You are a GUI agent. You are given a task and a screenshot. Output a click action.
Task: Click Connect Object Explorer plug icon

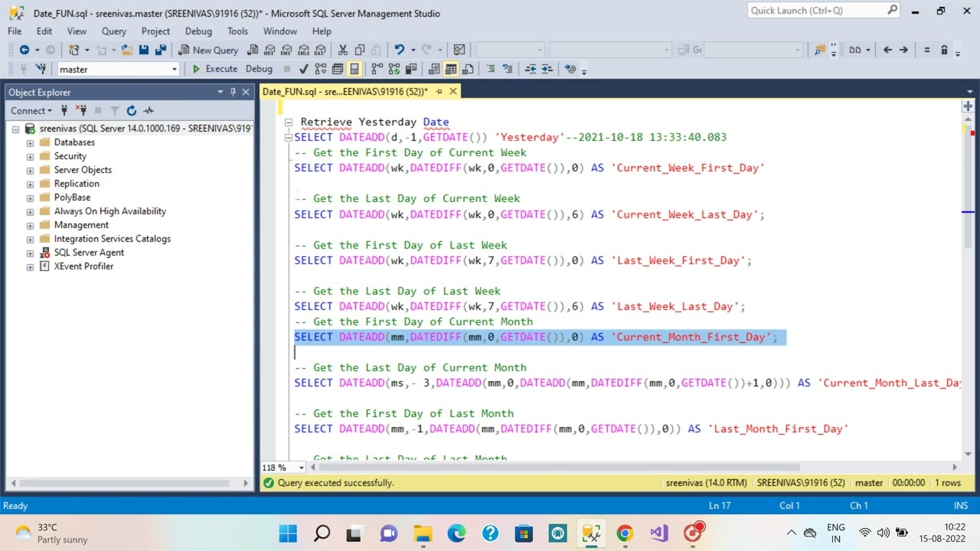tap(64, 111)
